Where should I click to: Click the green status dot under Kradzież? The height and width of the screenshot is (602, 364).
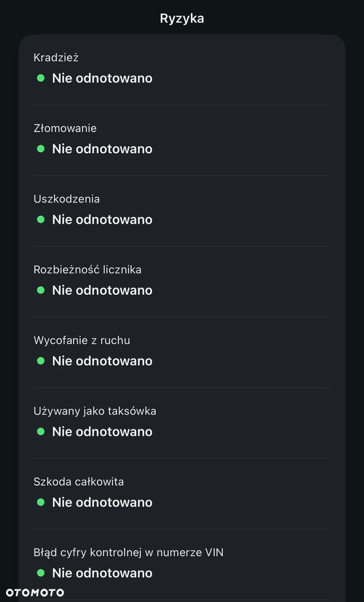coord(41,78)
